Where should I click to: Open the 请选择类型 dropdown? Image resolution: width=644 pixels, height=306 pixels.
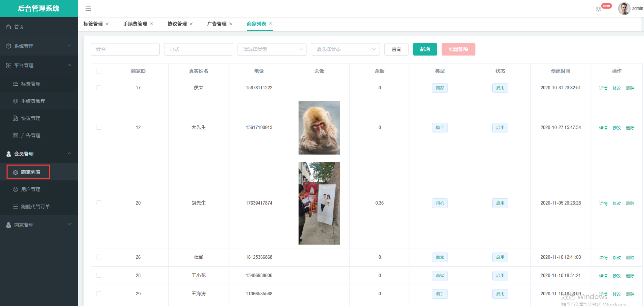(x=272, y=49)
